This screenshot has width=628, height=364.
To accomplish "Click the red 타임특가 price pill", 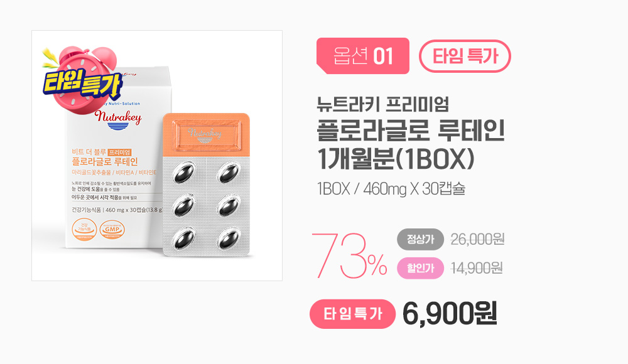I will (352, 314).
